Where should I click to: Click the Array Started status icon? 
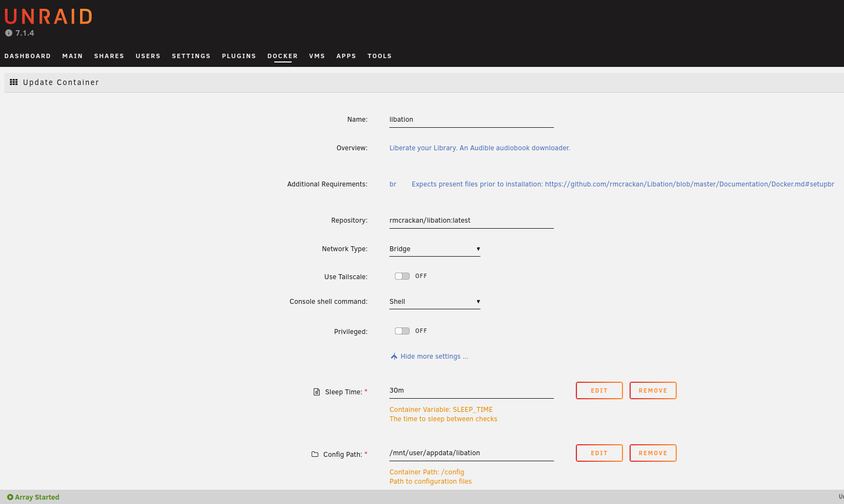(x=10, y=497)
